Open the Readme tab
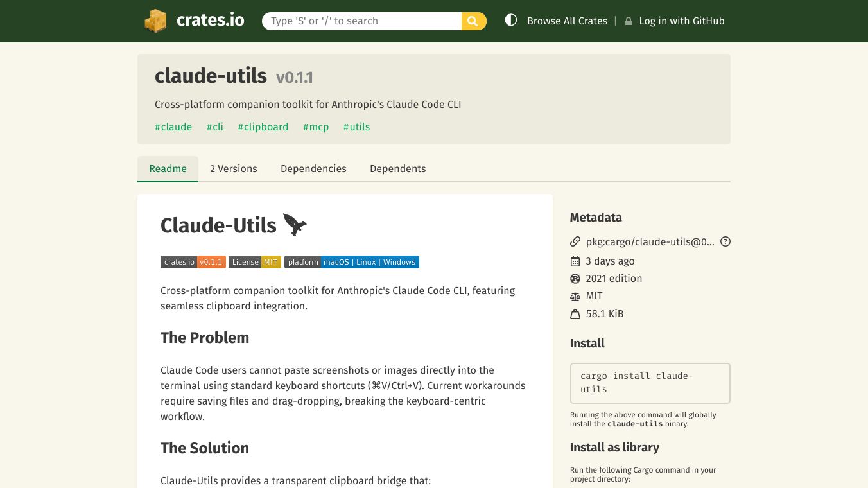 (x=168, y=169)
